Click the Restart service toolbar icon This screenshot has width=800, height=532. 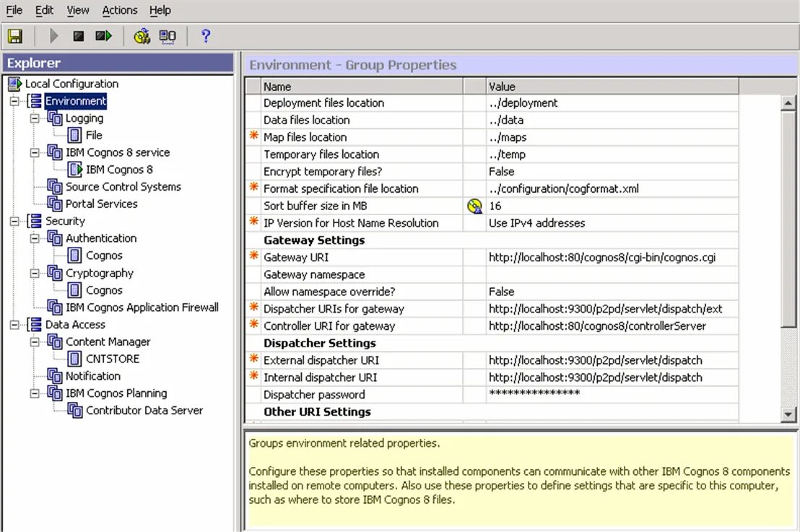pyautogui.click(x=103, y=36)
